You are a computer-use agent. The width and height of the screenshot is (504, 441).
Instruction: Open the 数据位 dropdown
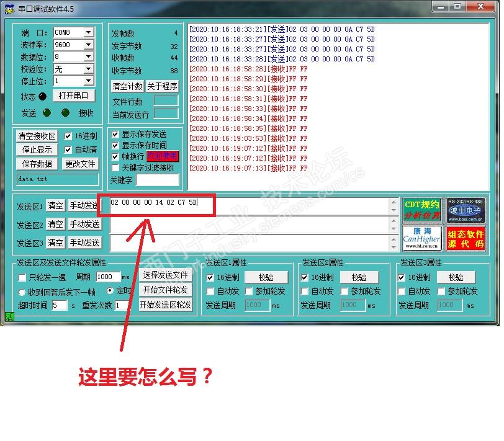(88, 56)
